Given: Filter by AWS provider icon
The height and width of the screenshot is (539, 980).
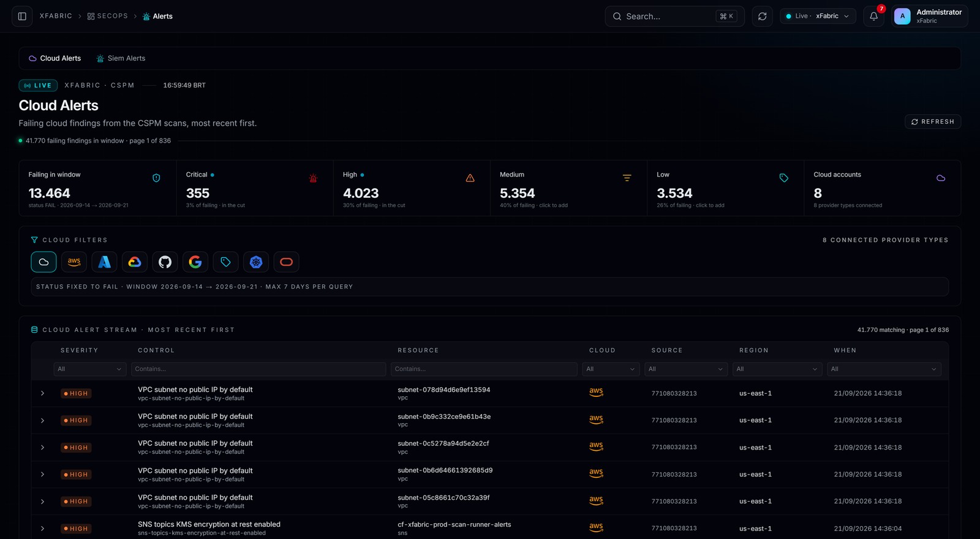Looking at the screenshot, I should coord(74,262).
